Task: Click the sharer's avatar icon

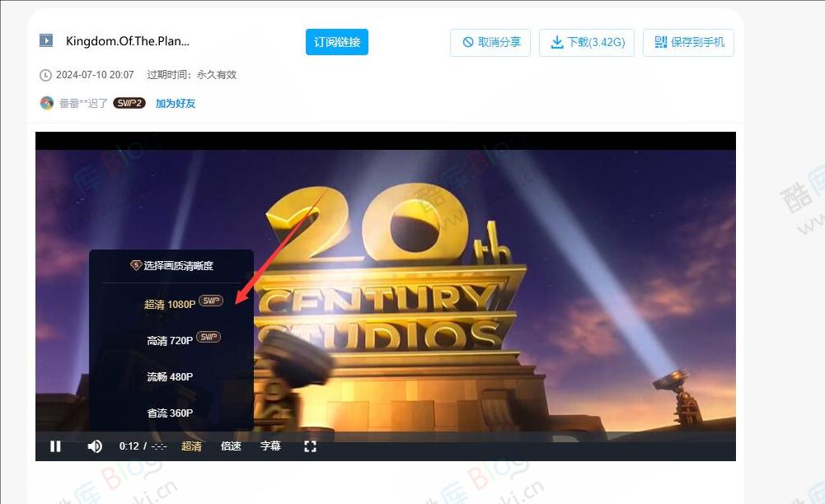Action: 47,103
